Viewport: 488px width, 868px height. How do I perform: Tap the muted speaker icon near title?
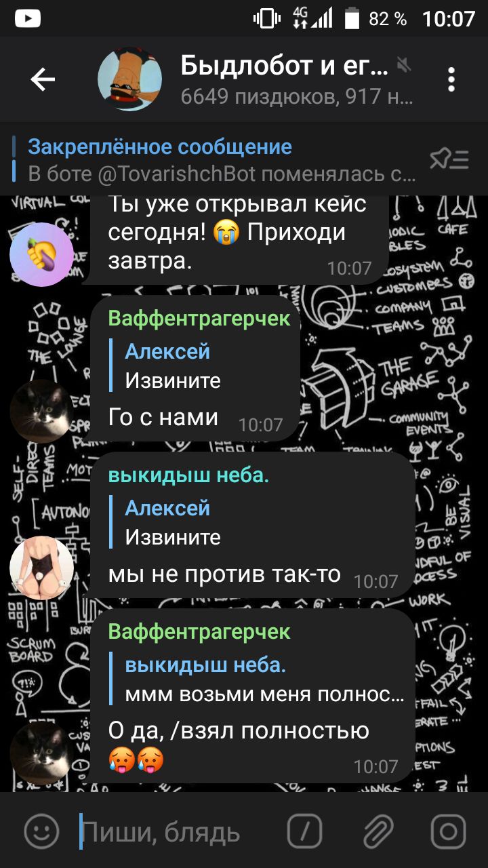[405, 65]
